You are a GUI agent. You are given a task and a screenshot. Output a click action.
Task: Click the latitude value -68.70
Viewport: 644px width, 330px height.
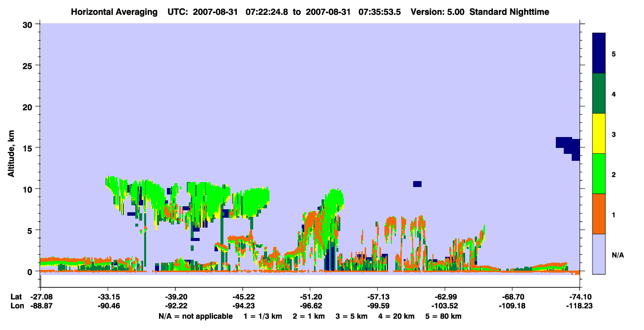[x=512, y=297]
